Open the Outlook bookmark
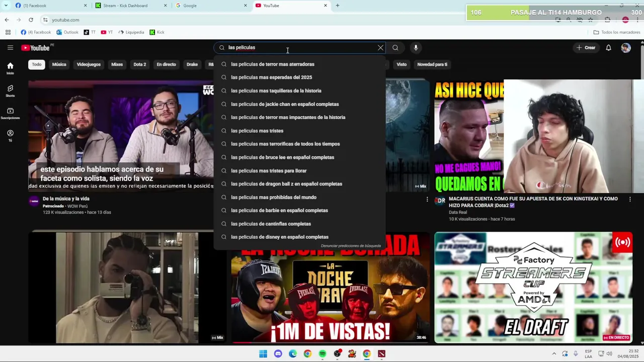Screen dimensions: 644x362 (67, 32)
